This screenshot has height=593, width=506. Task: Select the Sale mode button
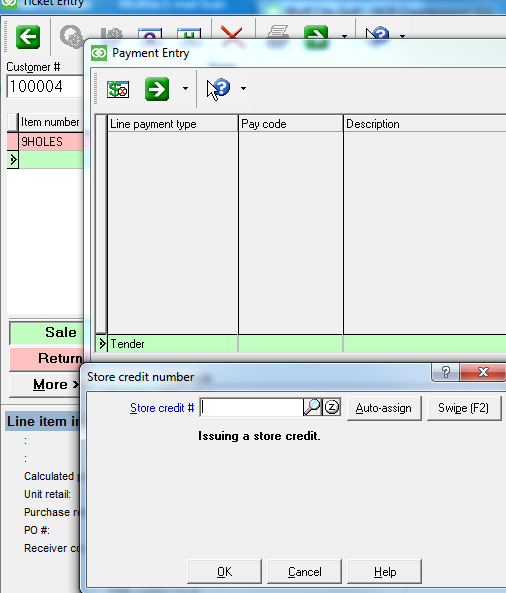47,332
